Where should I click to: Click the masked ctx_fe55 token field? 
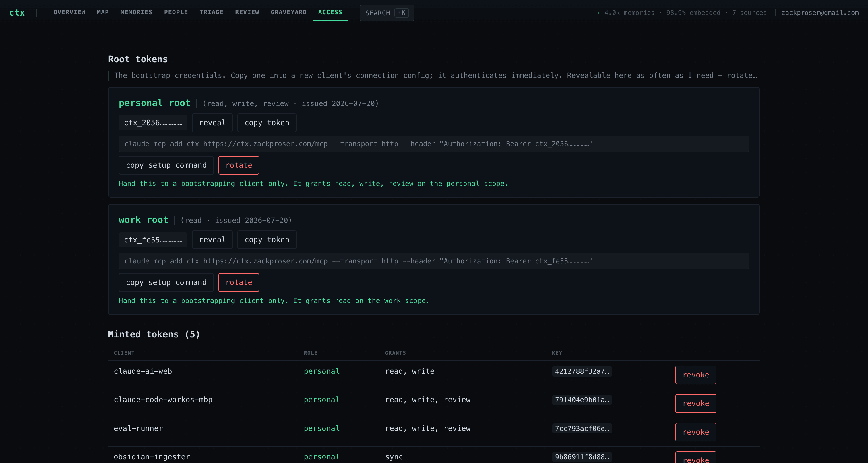pyautogui.click(x=153, y=240)
